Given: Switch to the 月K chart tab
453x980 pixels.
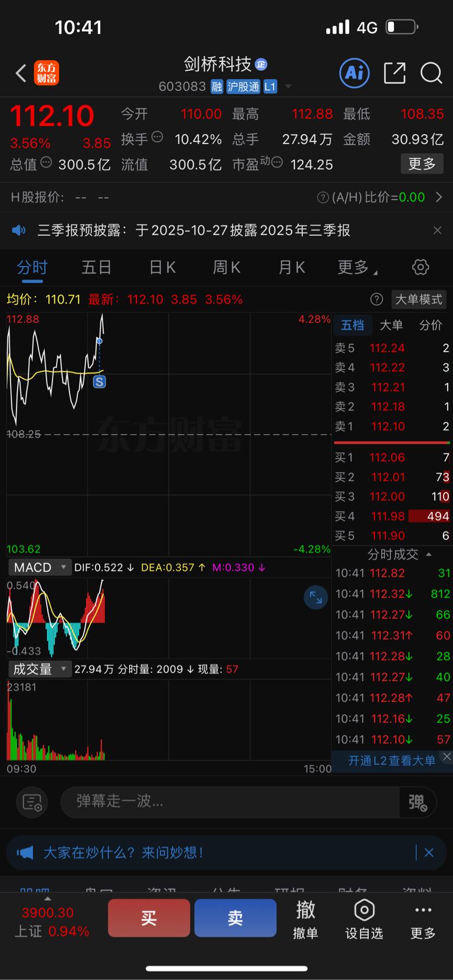Looking at the screenshot, I should 291,268.
